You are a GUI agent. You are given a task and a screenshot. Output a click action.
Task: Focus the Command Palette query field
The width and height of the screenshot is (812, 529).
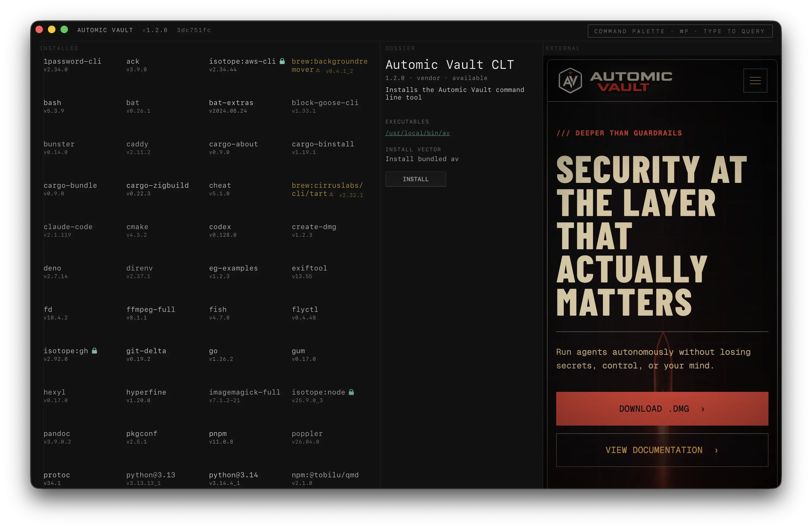pyautogui.click(x=680, y=31)
